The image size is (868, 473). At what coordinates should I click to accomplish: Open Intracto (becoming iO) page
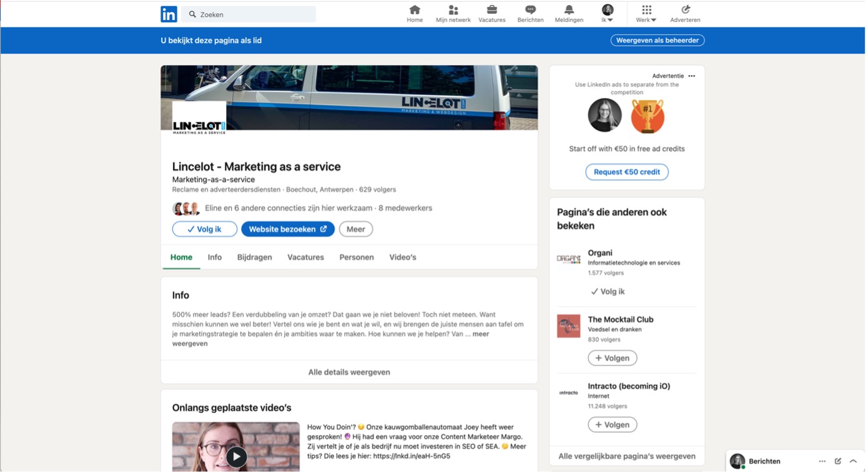(x=629, y=386)
